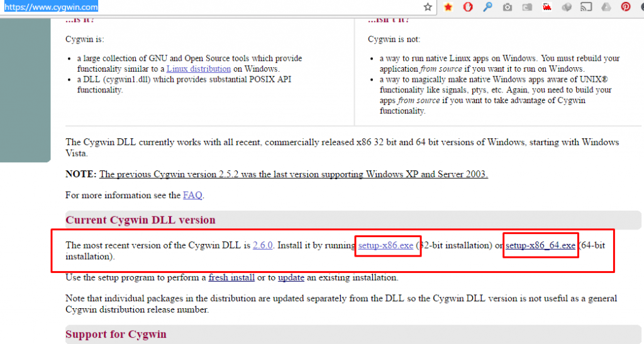This screenshot has height=344, width=644.
Task: Click the blue magnifying glass extension
Action: click(x=487, y=8)
